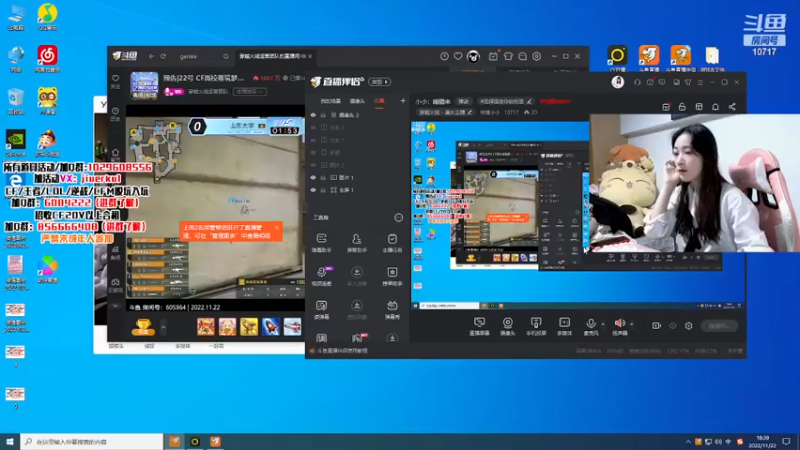The height and width of the screenshot is (450, 800).
Task: Click the refresh icon in Douyu window
Action: [163, 56]
